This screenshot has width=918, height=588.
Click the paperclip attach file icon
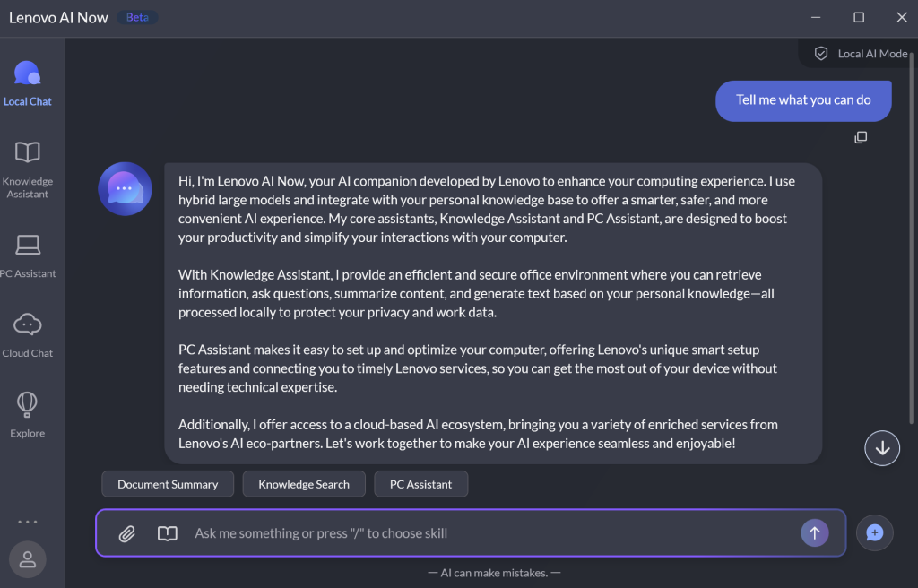pyautogui.click(x=127, y=533)
